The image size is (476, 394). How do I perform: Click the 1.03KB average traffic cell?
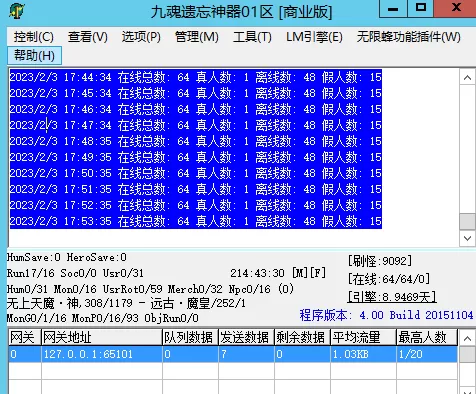point(364,354)
